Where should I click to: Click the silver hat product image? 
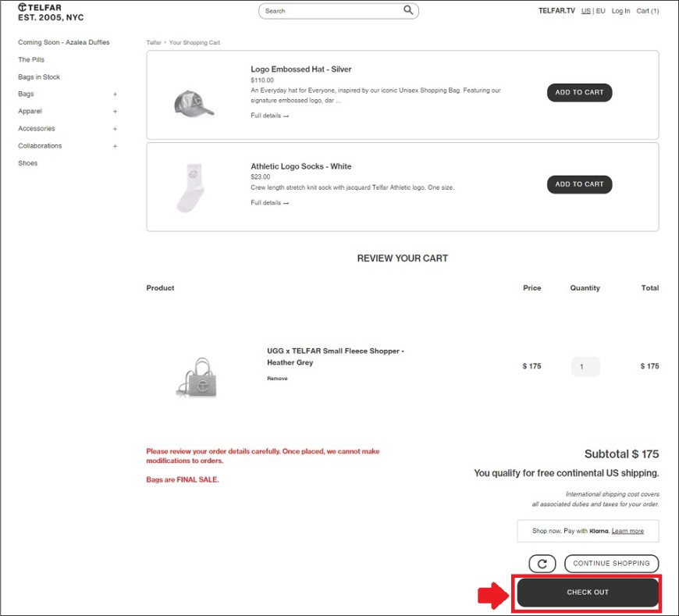(x=194, y=104)
